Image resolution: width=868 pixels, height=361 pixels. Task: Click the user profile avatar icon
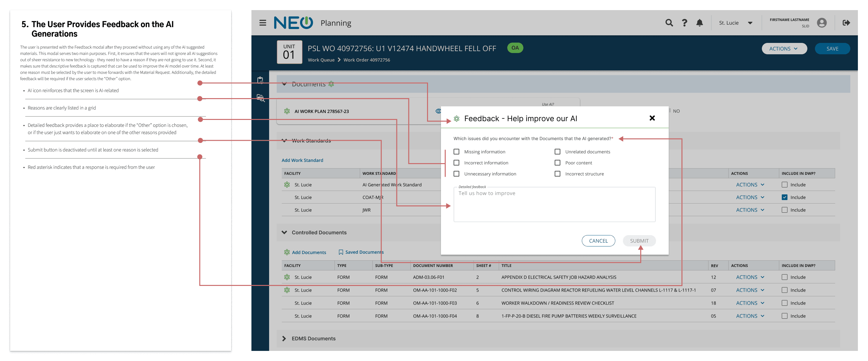click(x=822, y=23)
